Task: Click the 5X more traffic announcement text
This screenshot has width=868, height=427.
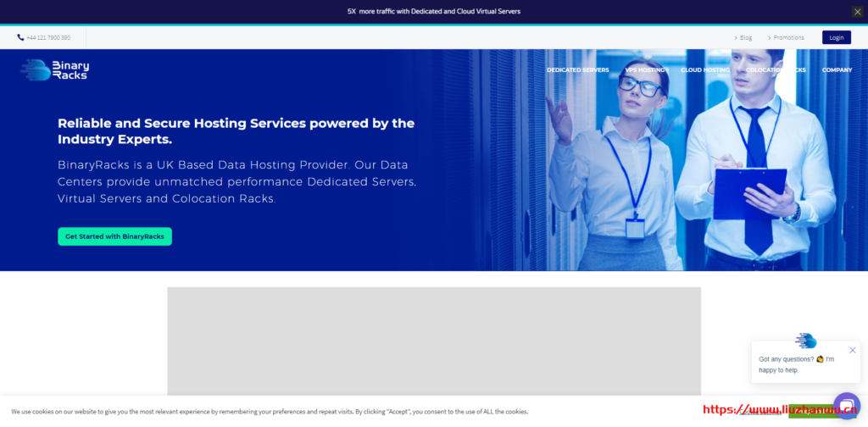Action: click(433, 12)
